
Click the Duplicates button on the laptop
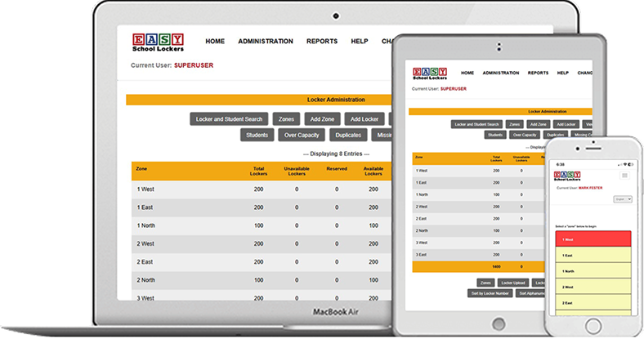349,135
